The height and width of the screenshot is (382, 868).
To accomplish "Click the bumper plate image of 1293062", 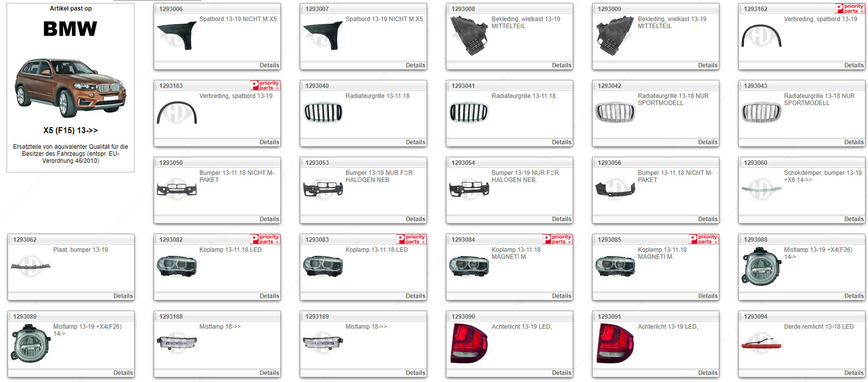I will pyautogui.click(x=31, y=266).
